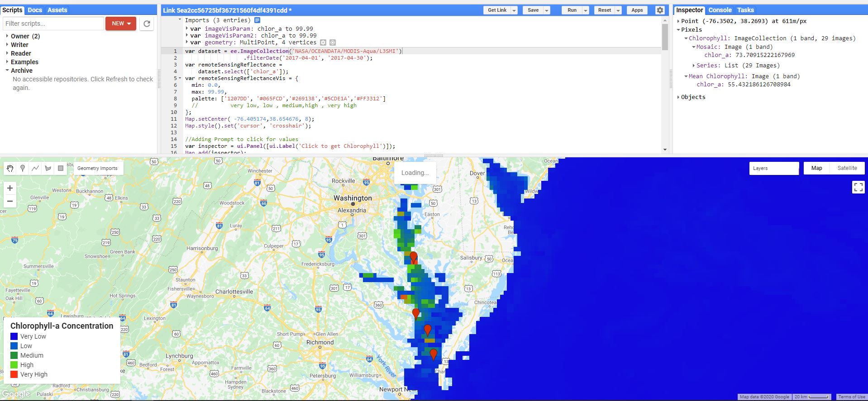Select the pan hand tool on map
The image size is (868, 401).
(x=10, y=168)
